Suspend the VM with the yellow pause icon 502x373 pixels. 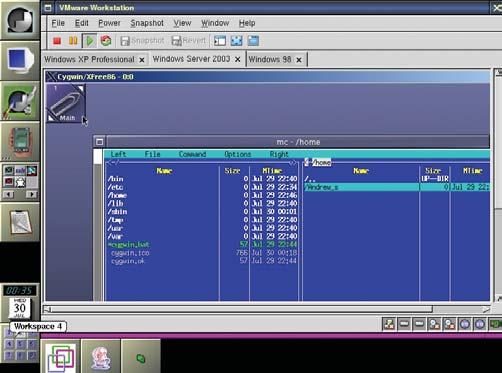73,41
